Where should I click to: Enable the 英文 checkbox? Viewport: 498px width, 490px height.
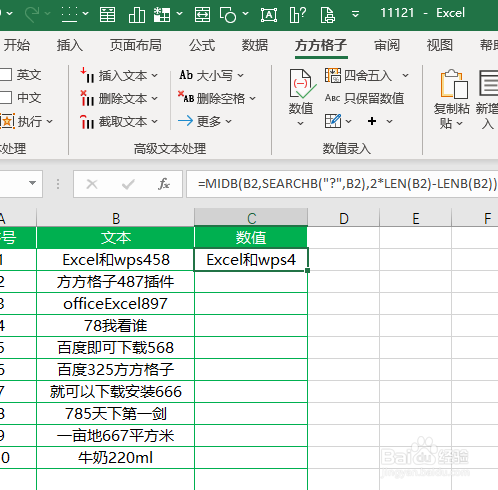point(6,75)
